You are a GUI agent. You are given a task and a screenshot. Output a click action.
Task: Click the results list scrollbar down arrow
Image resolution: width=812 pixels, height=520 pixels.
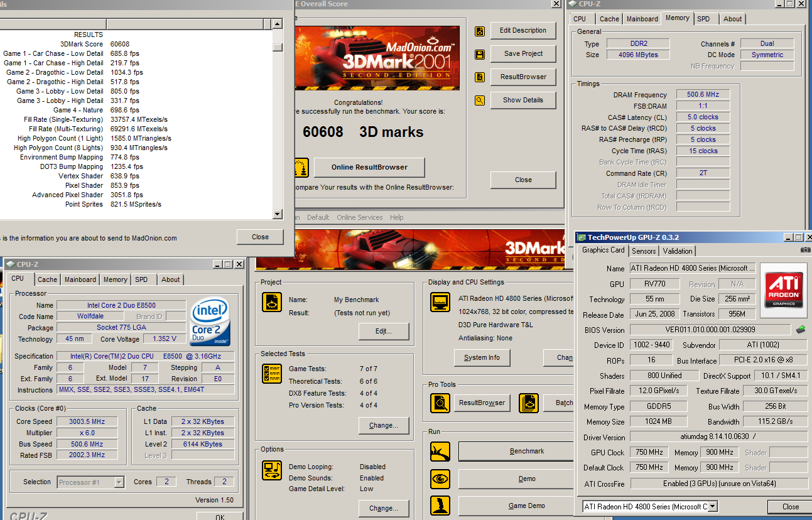[x=277, y=214]
